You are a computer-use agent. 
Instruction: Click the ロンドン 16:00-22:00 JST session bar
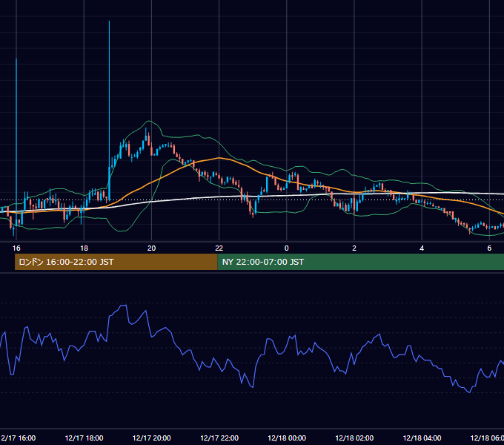tap(116, 262)
